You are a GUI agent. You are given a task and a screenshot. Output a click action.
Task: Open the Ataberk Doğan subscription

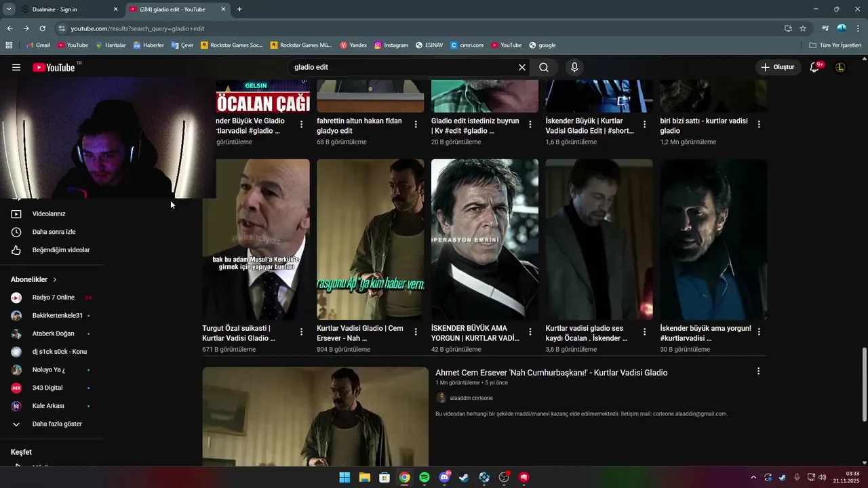52,333
